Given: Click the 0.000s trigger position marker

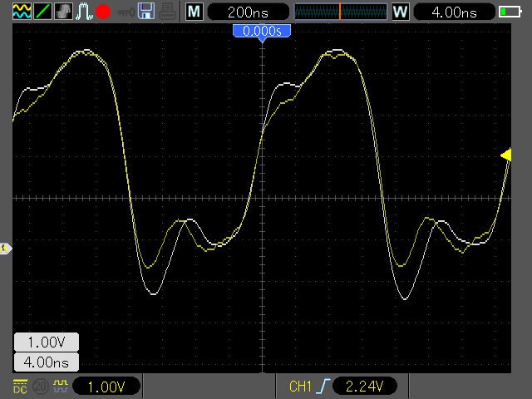Looking at the screenshot, I should pos(262,32).
